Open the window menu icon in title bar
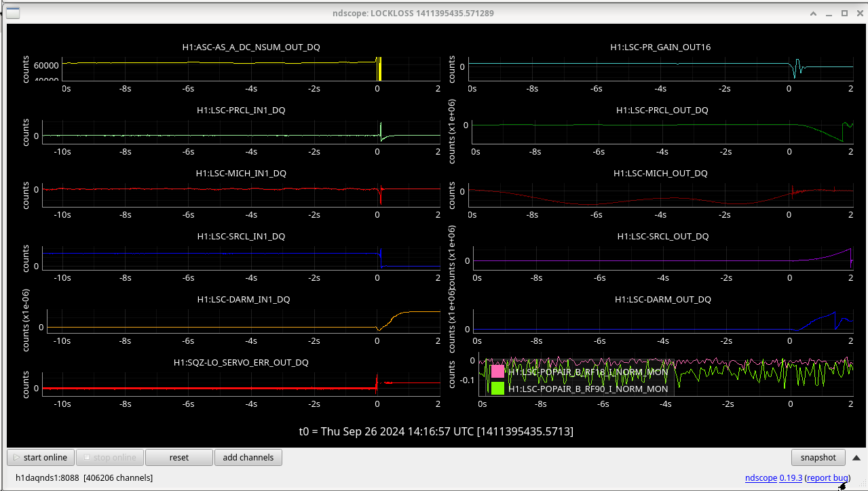 coord(13,13)
